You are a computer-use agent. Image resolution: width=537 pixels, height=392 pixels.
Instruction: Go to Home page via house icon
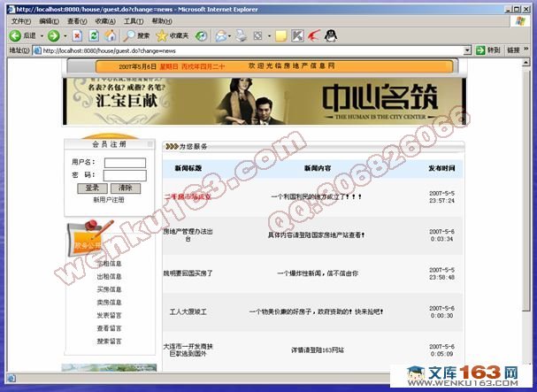111,35
